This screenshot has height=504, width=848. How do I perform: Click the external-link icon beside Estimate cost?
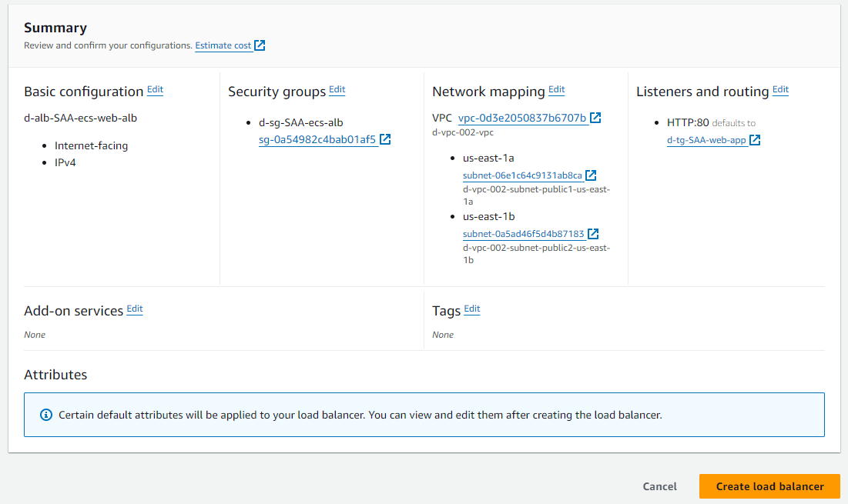pos(260,45)
